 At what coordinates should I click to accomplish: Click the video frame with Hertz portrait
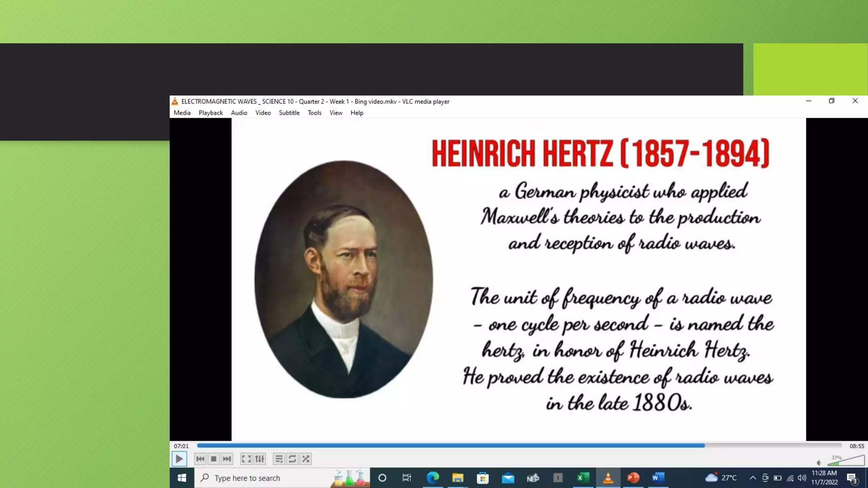point(518,280)
